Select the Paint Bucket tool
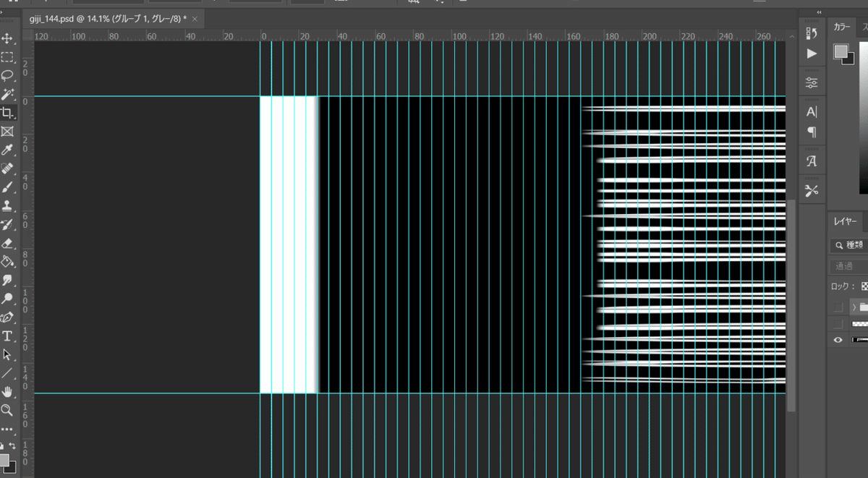868x478 pixels. tap(7, 261)
